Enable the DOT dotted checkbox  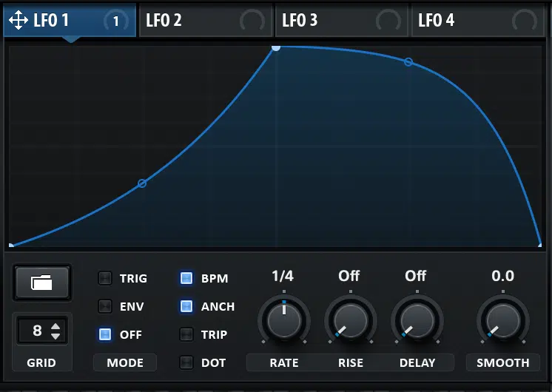click(x=186, y=362)
